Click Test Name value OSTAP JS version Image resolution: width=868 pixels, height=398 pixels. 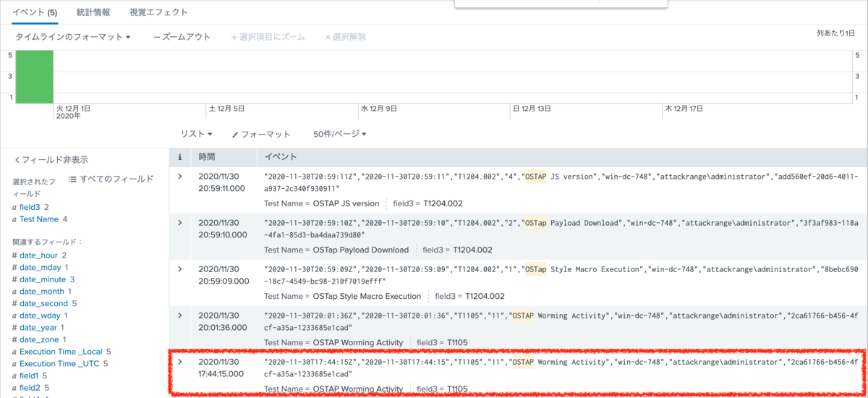point(346,203)
